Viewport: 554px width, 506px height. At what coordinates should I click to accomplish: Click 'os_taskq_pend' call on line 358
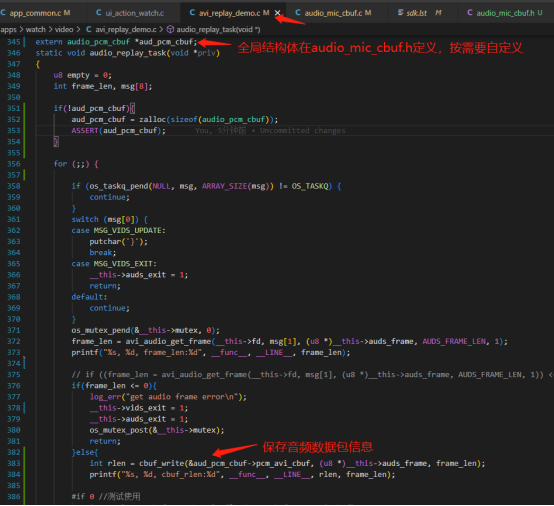coord(119,186)
